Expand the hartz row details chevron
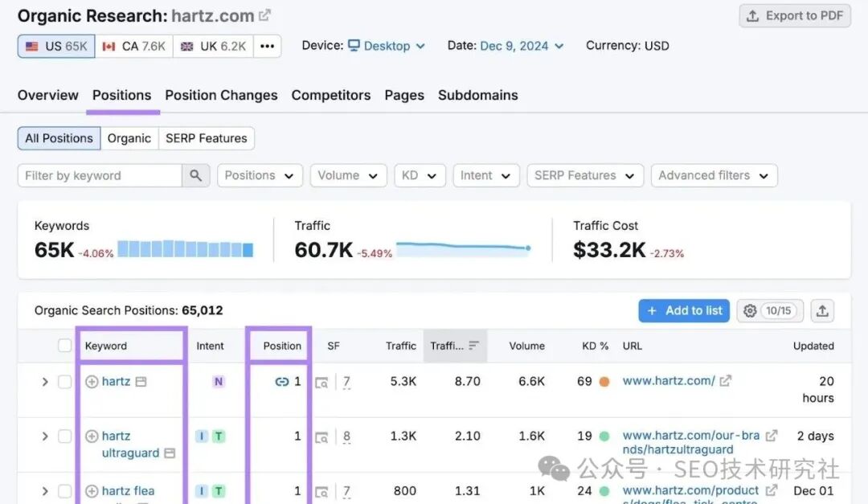 pyautogui.click(x=45, y=382)
